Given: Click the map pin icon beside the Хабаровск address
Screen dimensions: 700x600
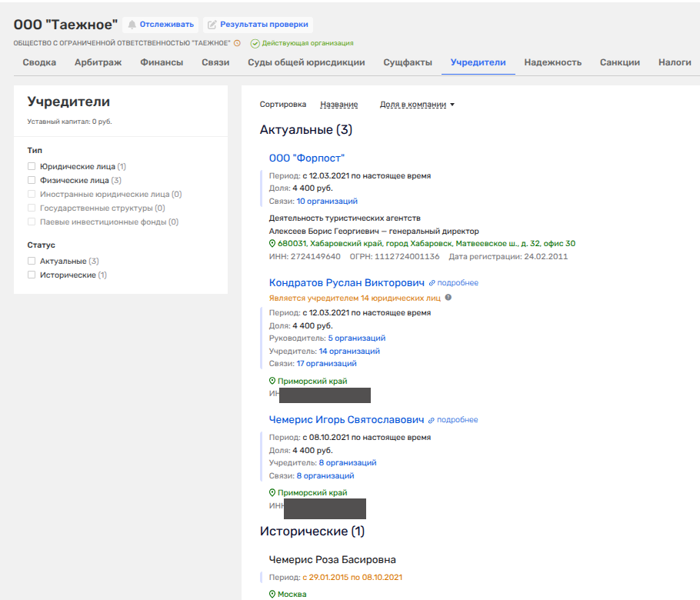Looking at the screenshot, I should [x=272, y=243].
